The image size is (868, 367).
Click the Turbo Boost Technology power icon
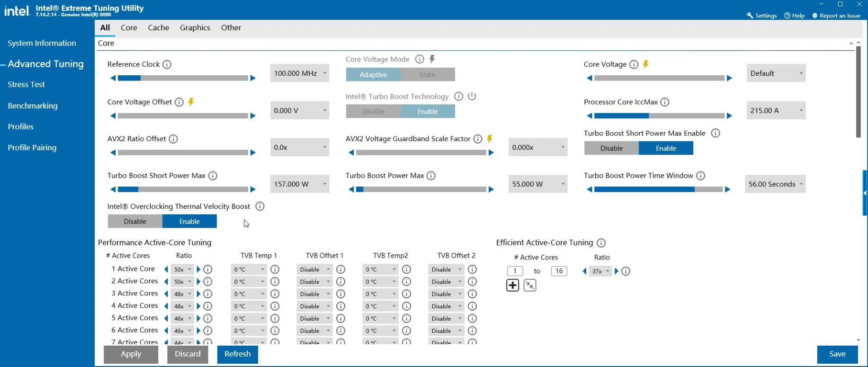click(472, 96)
